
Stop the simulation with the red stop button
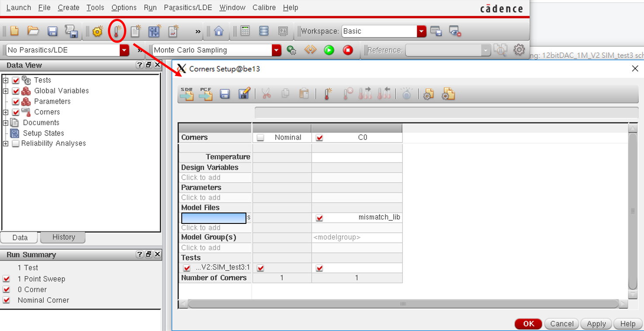point(348,50)
